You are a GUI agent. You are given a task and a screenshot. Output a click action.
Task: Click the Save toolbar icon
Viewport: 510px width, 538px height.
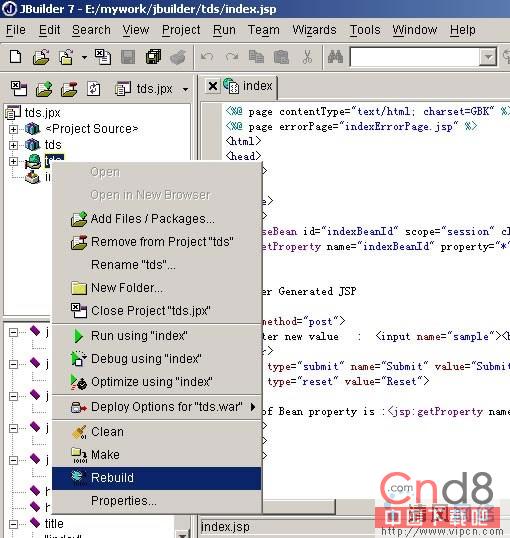point(128,57)
